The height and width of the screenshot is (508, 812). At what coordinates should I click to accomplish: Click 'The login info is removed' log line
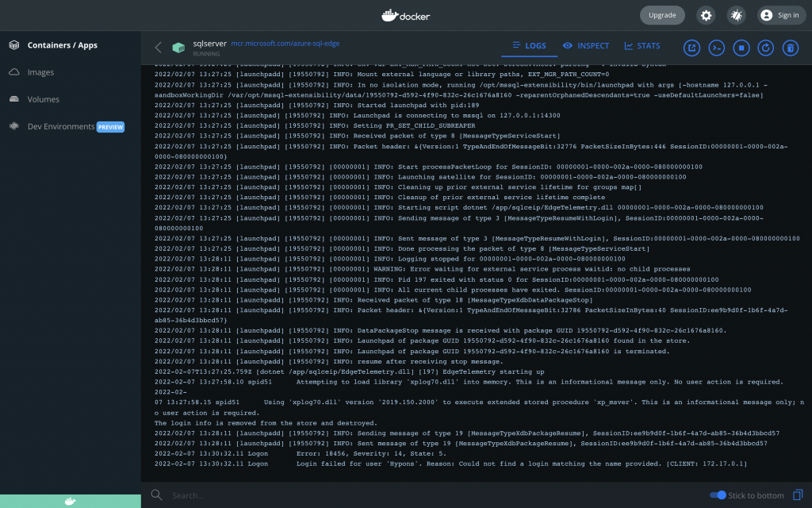click(x=266, y=423)
